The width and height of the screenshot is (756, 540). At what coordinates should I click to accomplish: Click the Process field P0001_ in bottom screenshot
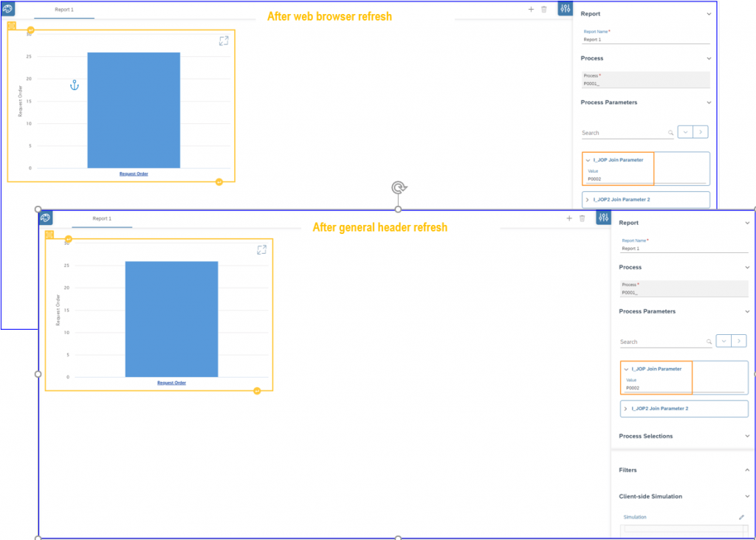click(684, 289)
